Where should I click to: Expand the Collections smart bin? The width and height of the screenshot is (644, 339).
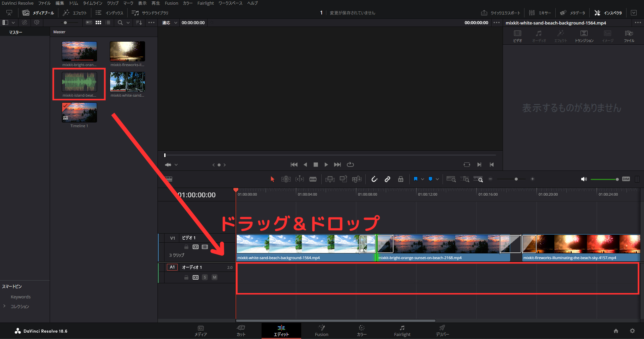[4, 306]
